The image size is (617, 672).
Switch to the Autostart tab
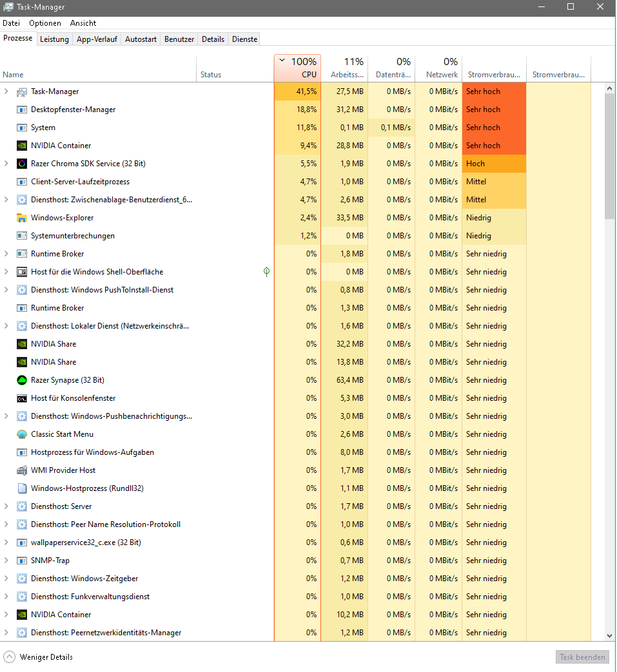point(141,39)
